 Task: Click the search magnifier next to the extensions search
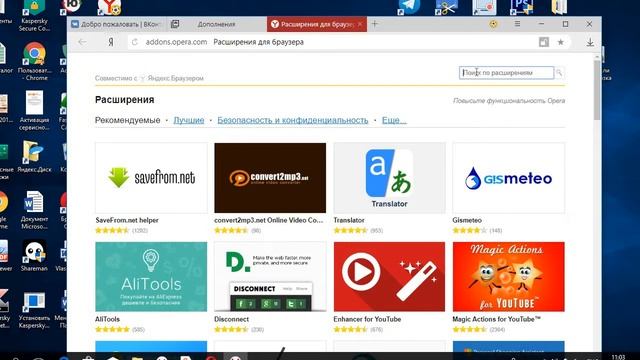pos(559,73)
